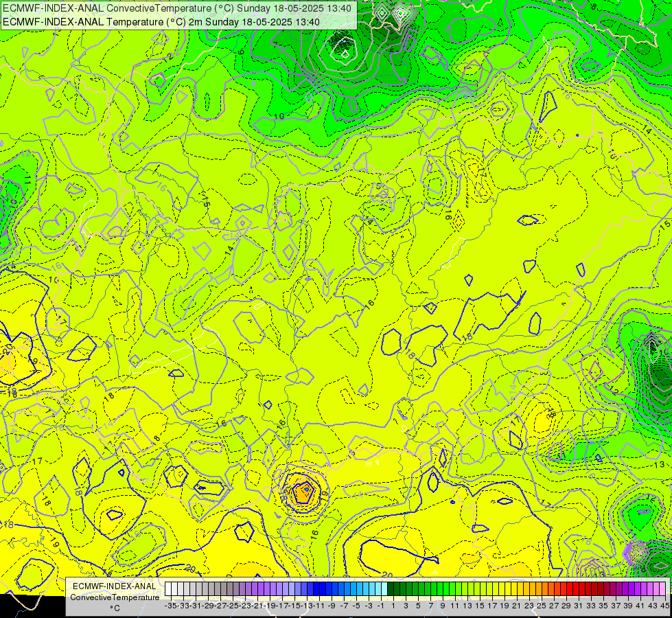Click the Temperature 2m title line
Screen dimensions: 672x618
pos(161,22)
